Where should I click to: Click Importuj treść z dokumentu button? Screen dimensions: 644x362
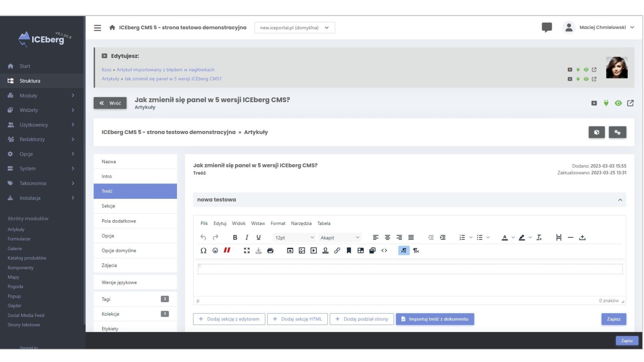pos(435,319)
